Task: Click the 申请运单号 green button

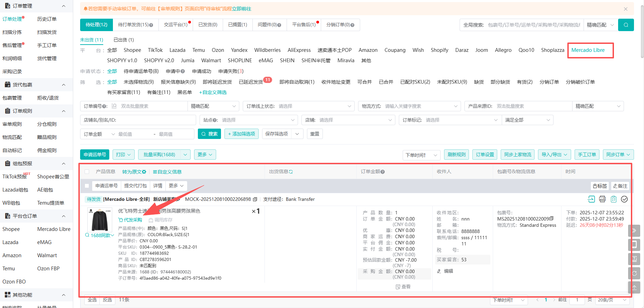Action: pyautogui.click(x=95, y=155)
